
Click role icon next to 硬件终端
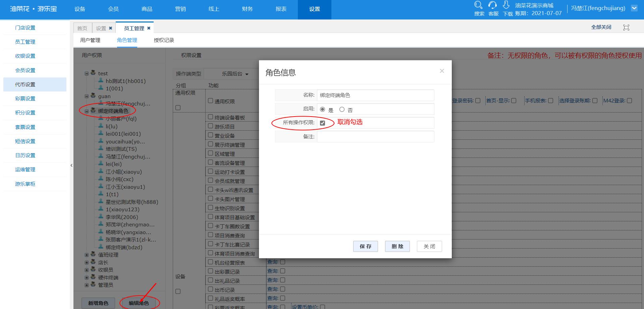93,277
